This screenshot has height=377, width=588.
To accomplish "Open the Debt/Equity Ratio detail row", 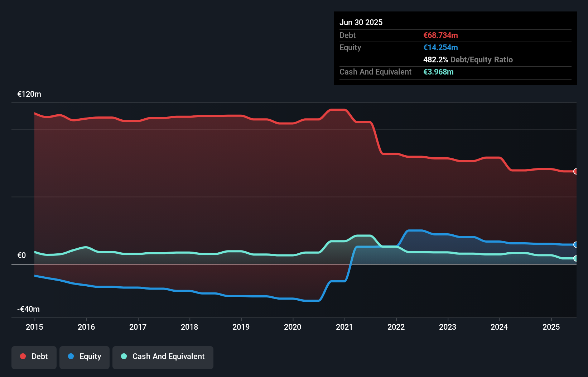I will point(468,59).
